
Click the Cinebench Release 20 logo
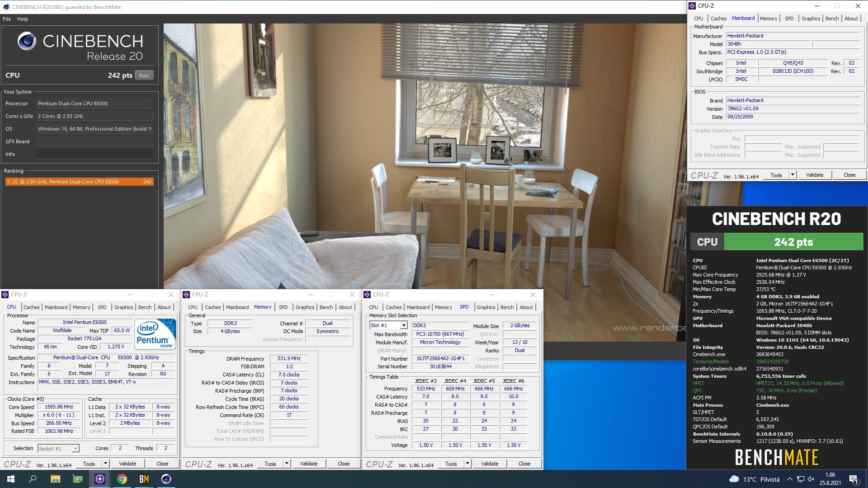(x=80, y=47)
